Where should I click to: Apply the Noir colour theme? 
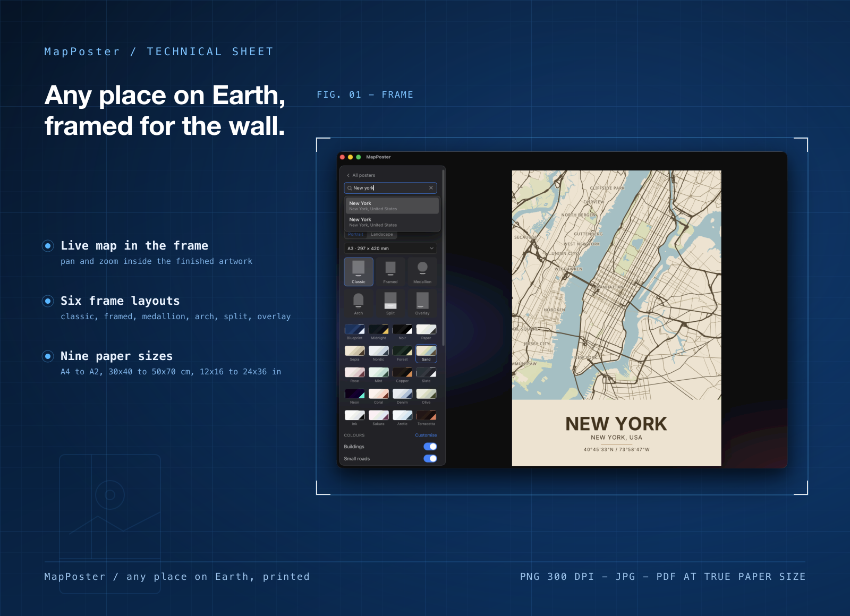pyautogui.click(x=402, y=332)
